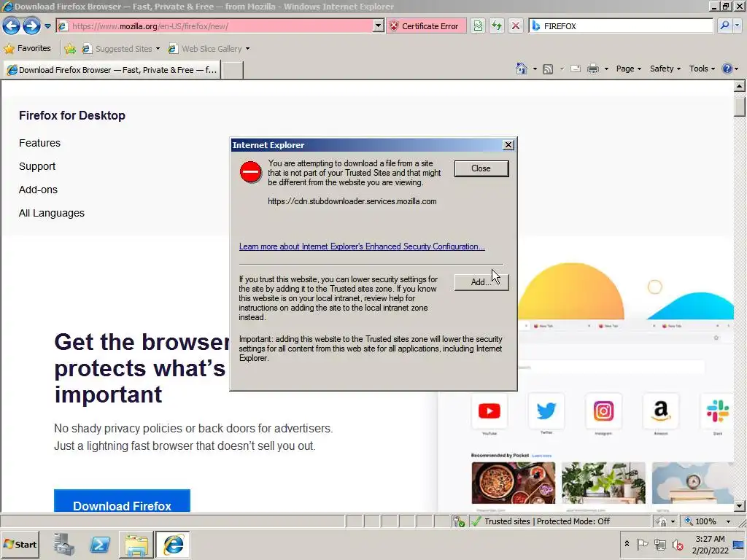Click the Slack tile thumbnail
The height and width of the screenshot is (560, 747).
tap(717, 411)
